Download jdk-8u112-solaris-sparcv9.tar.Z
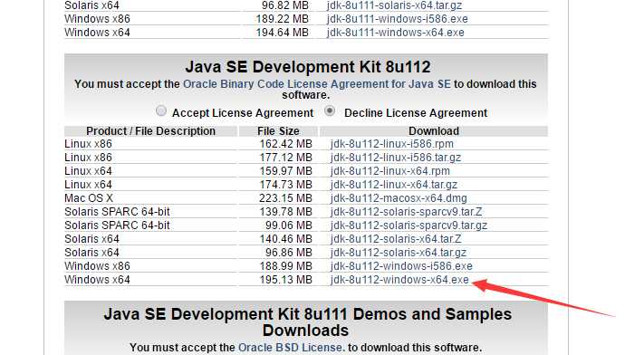 coord(406,212)
